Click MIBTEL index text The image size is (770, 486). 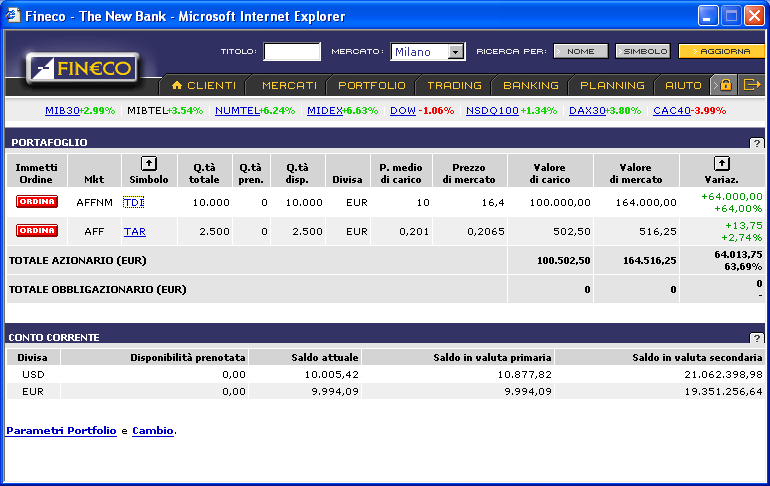click(x=147, y=110)
